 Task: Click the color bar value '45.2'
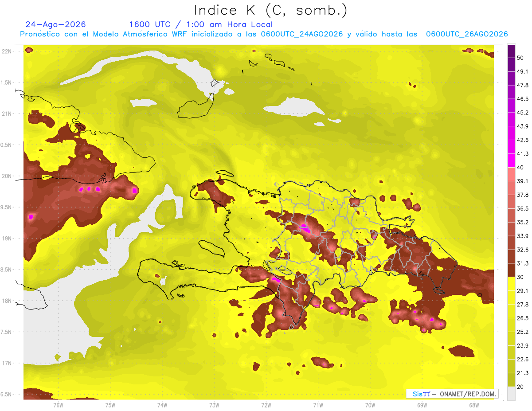coord(523,113)
